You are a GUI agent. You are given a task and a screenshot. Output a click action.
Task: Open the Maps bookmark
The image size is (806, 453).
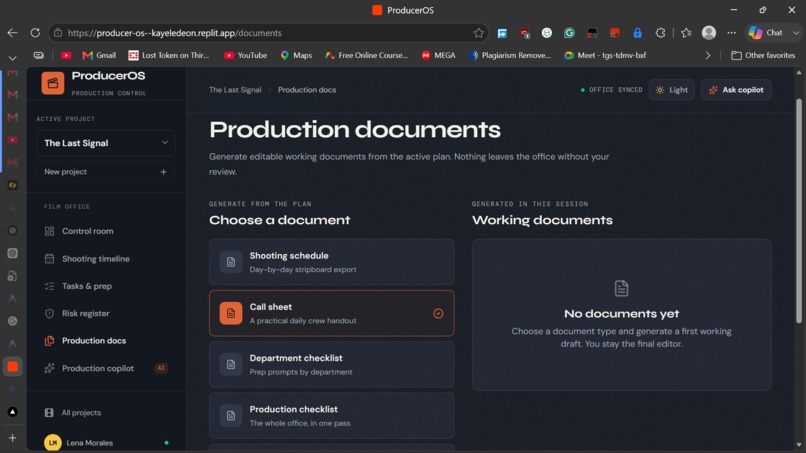click(x=296, y=55)
